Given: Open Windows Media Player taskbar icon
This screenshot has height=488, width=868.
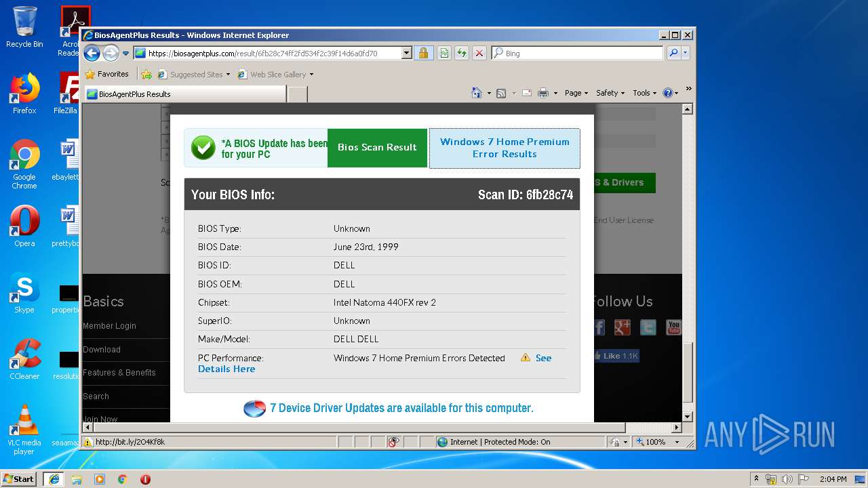Looking at the screenshot, I should click(x=100, y=479).
